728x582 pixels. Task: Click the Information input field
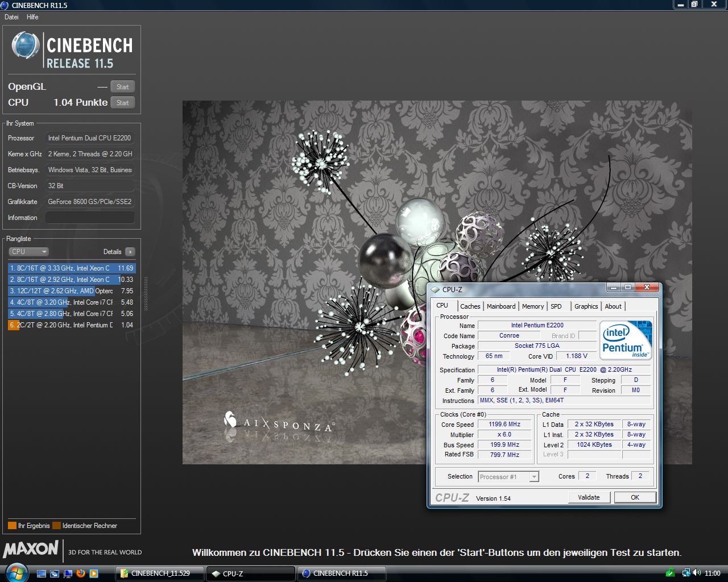click(x=90, y=218)
